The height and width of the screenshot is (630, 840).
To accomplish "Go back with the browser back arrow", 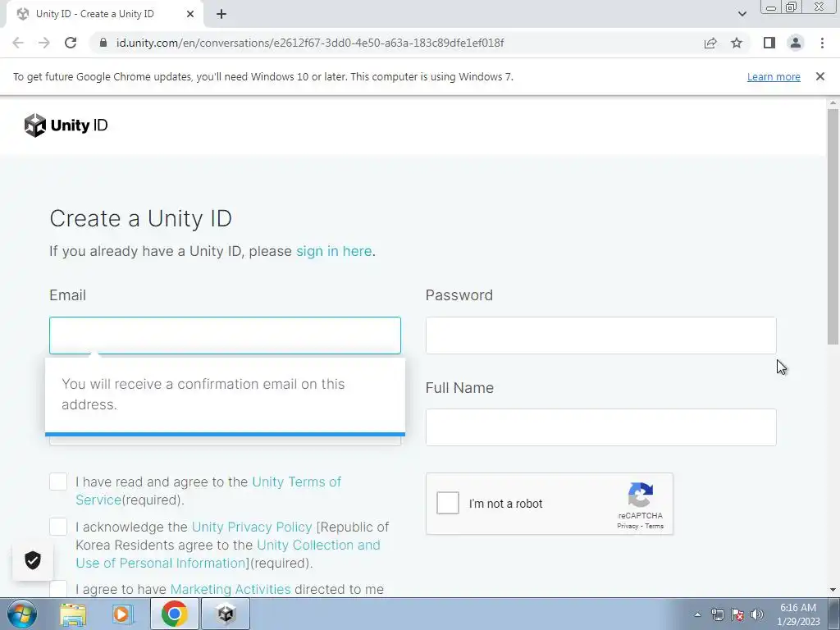I will pyautogui.click(x=18, y=43).
